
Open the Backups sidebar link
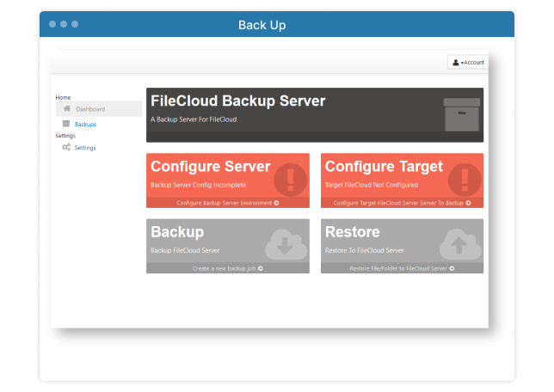tap(85, 125)
